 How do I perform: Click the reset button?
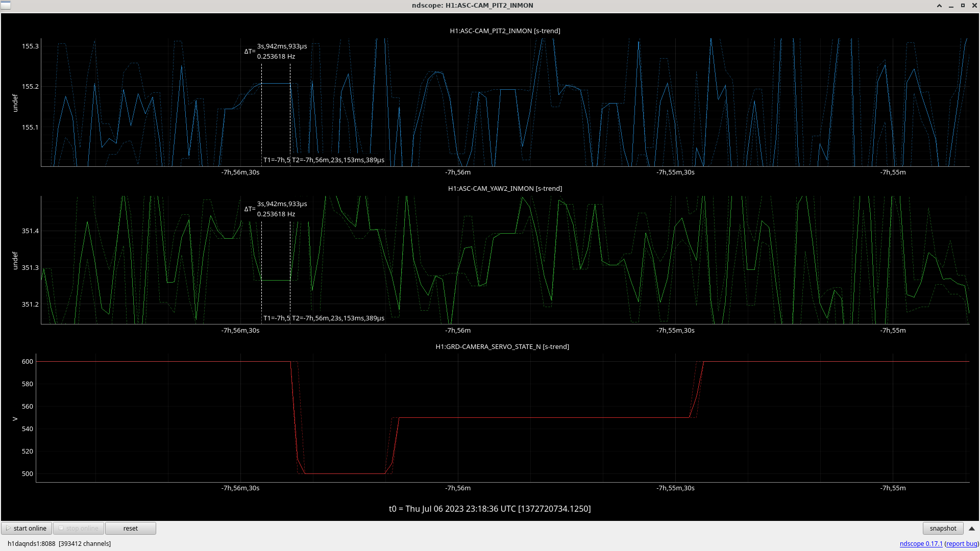click(130, 529)
